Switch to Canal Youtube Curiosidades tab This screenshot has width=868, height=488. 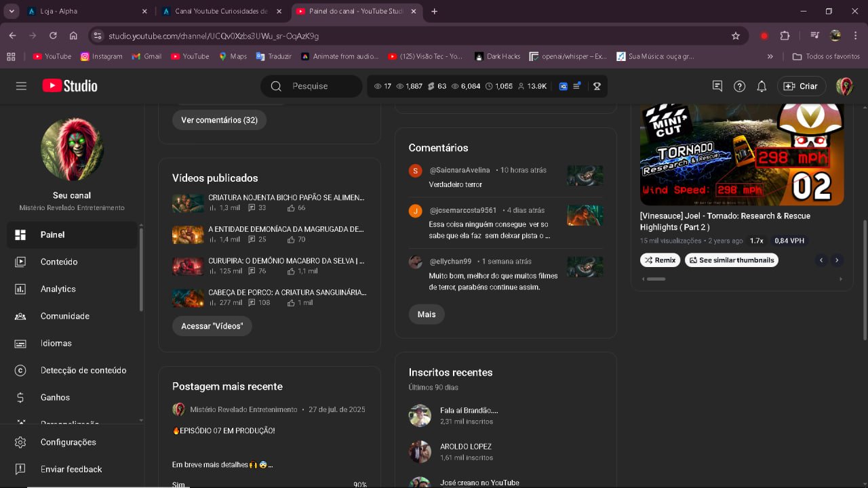click(222, 12)
